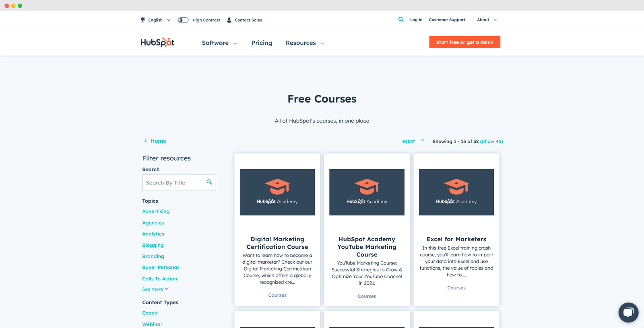Screen dimensions: 644x328
Task: Go back to Home link
Action: click(x=158, y=141)
